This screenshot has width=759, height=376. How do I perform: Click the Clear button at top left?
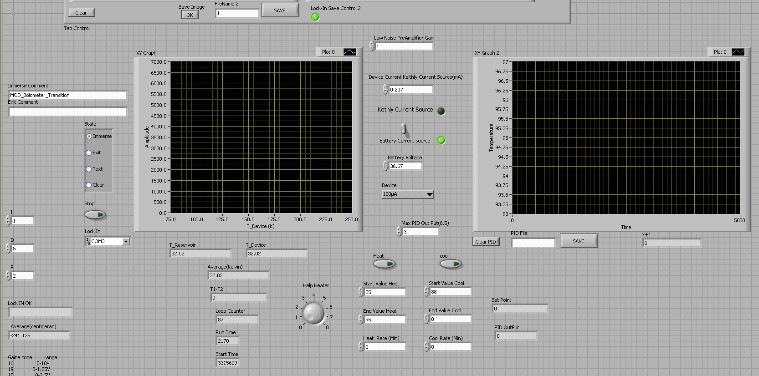(81, 13)
